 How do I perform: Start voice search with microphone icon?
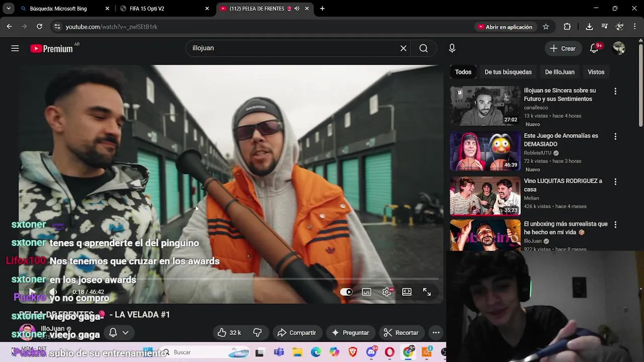(x=452, y=48)
